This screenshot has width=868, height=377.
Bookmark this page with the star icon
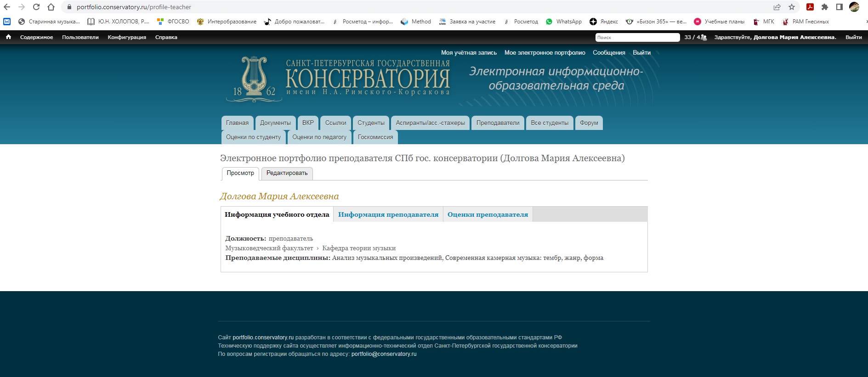coord(791,7)
